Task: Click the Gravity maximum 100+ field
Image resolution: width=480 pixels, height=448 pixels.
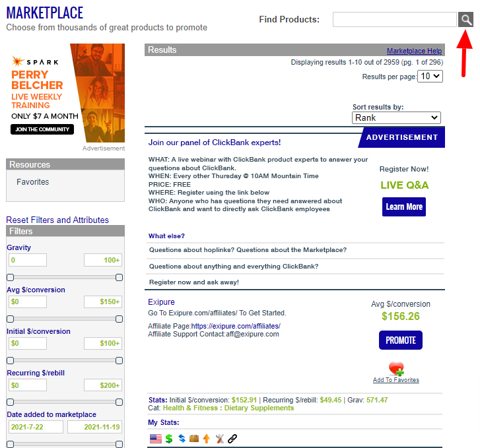Action: (x=103, y=260)
